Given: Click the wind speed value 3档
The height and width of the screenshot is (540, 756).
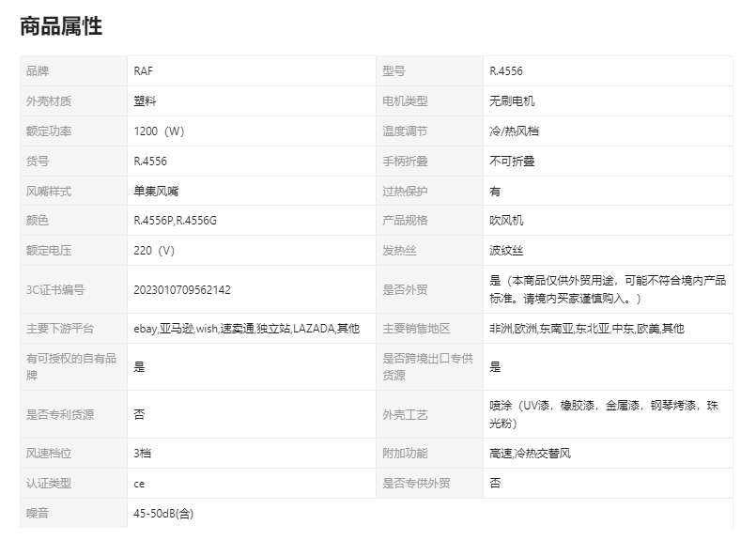Looking at the screenshot, I should tap(143, 453).
